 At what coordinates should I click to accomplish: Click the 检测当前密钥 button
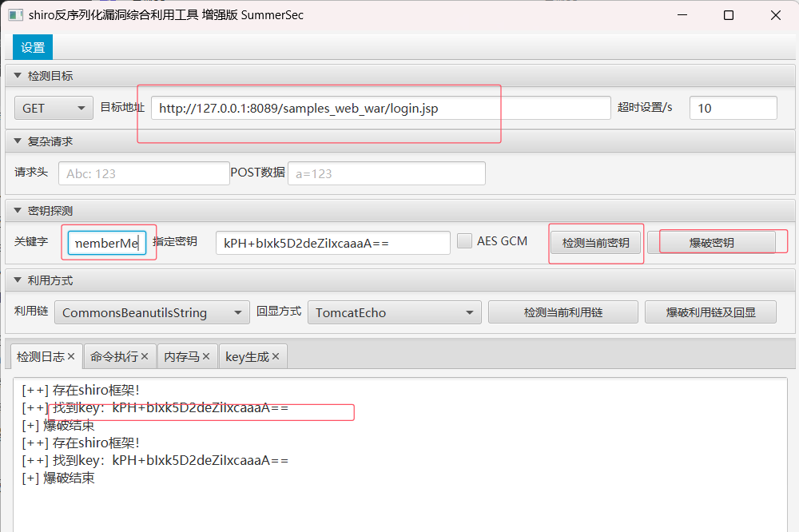(x=595, y=243)
